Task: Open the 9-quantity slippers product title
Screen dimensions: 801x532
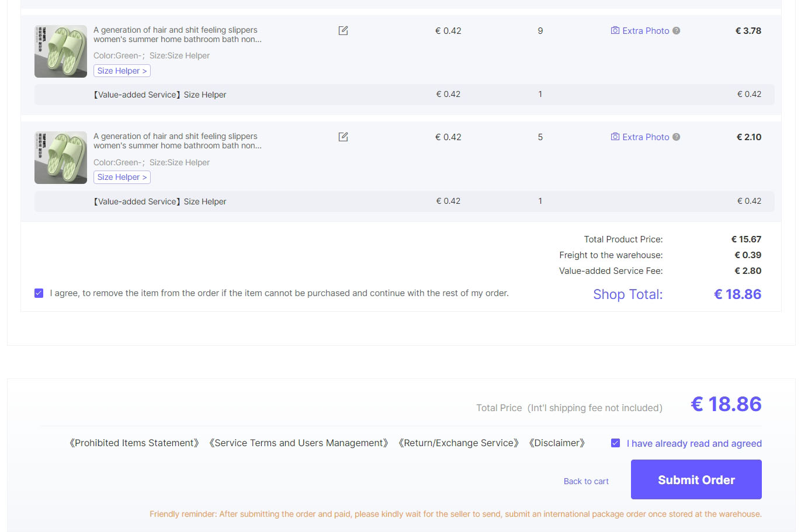Action: (x=178, y=34)
